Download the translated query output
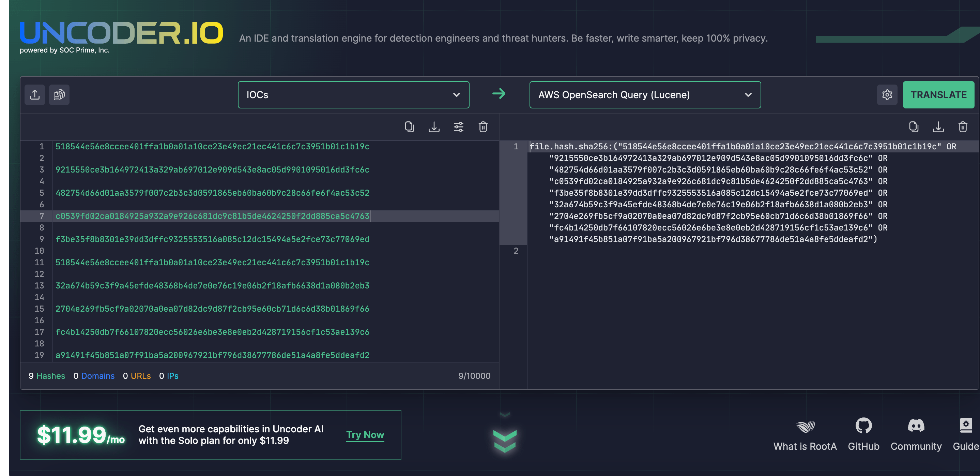The width and height of the screenshot is (980, 476). (x=938, y=127)
